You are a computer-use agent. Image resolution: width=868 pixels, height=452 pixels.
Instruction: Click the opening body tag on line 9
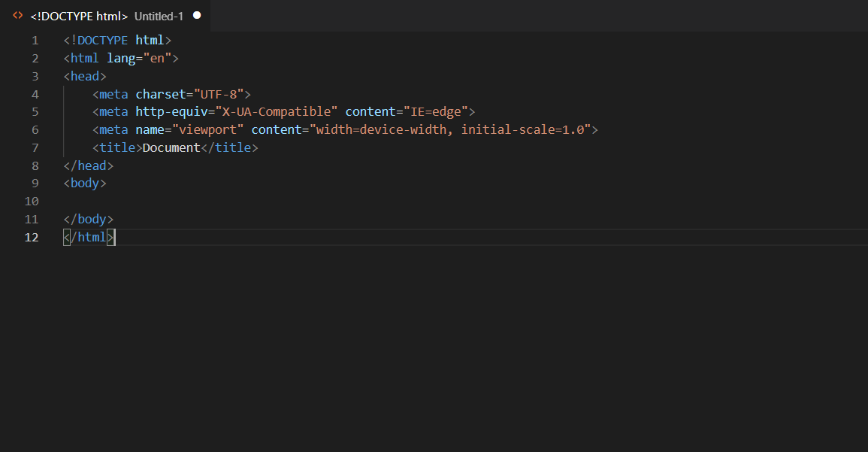point(84,183)
